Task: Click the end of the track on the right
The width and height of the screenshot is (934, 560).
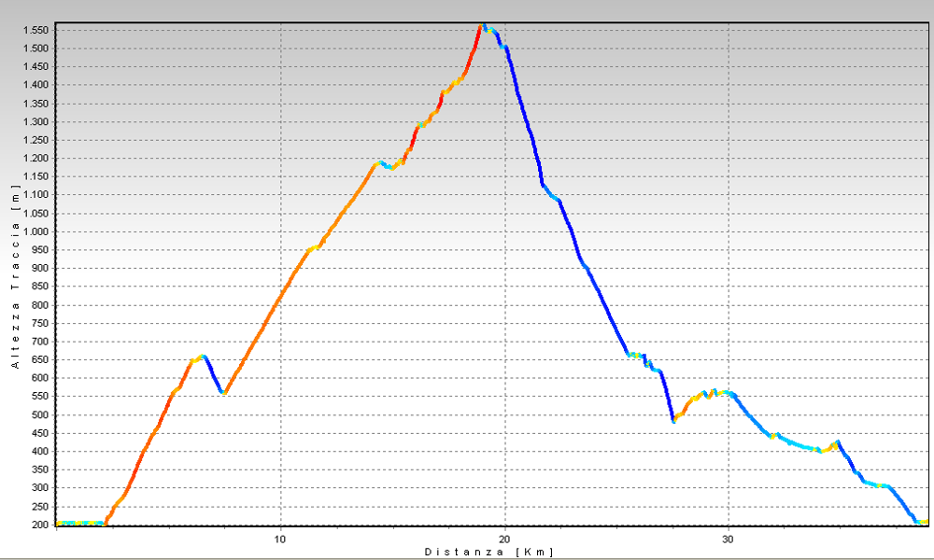Action: [x=923, y=522]
